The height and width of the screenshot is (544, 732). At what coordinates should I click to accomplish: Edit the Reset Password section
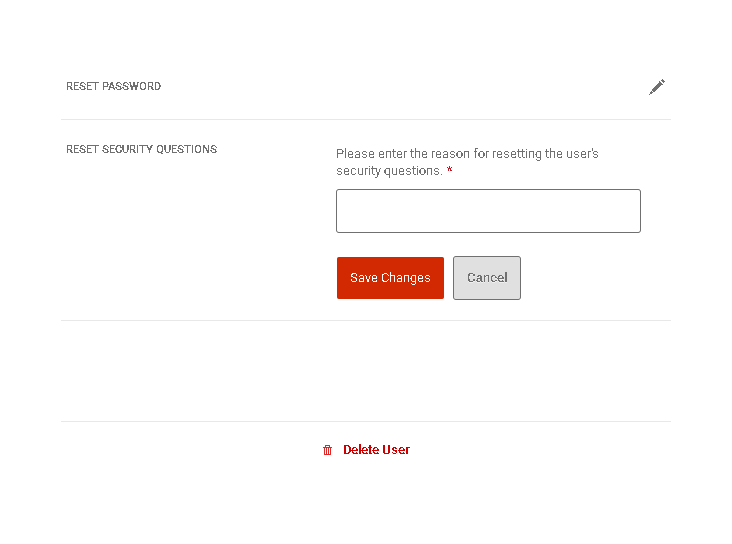click(657, 87)
